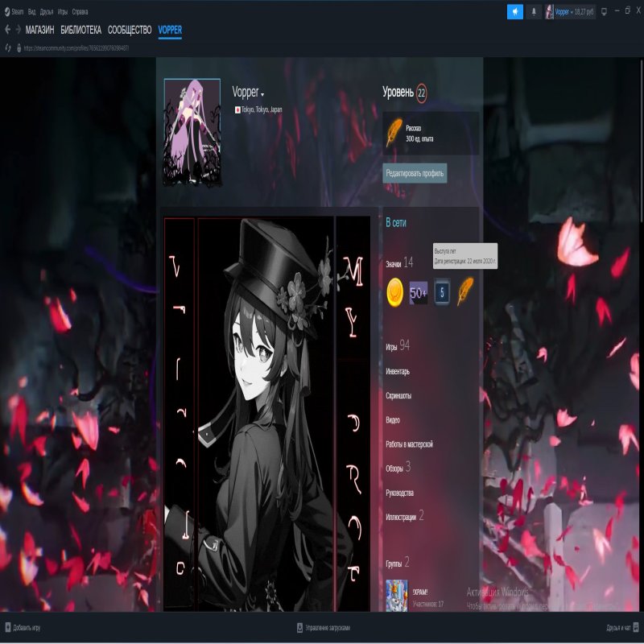
Task: Click the blue announcements megaphone icon
Action: [x=514, y=10]
